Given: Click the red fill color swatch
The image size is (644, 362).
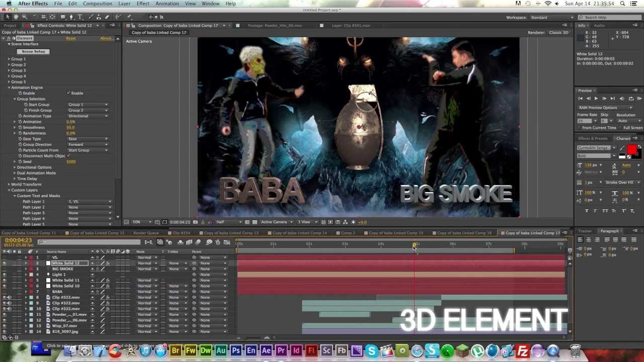Looking at the screenshot, I should tap(632, 149).
